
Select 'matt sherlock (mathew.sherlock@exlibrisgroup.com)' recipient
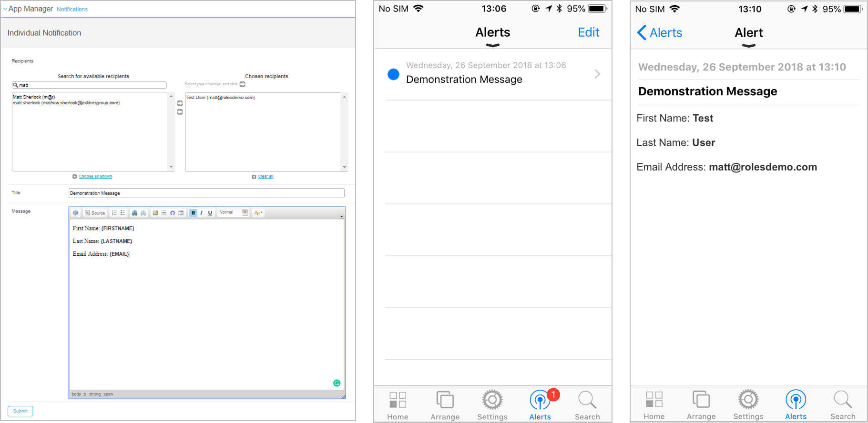[66, 102]
